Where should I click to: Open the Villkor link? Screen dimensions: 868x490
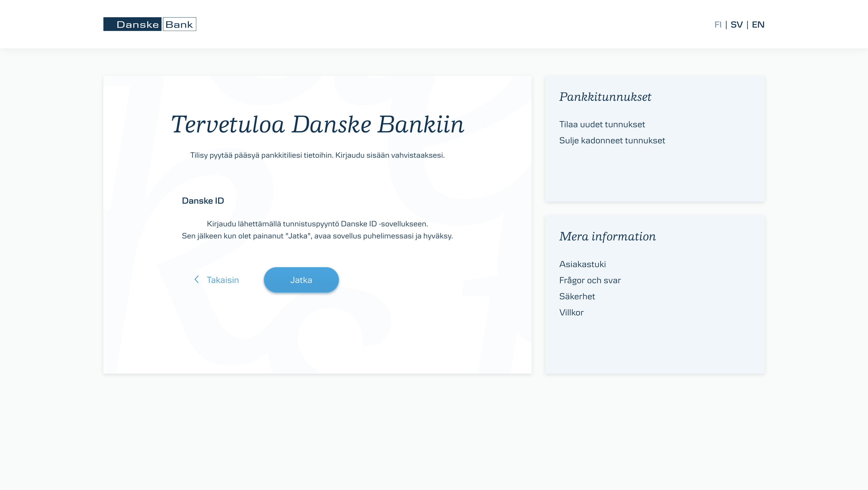pos(571,312)
